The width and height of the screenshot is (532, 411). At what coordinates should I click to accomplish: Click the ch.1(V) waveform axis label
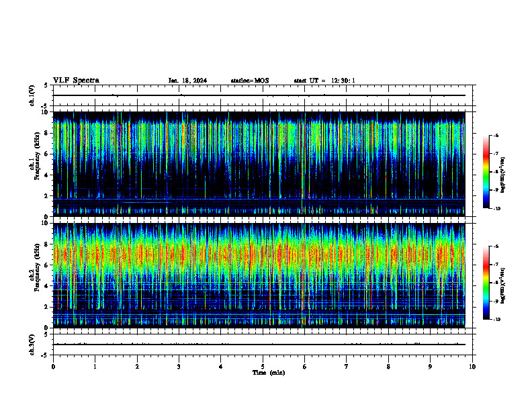tap(32, 95)
